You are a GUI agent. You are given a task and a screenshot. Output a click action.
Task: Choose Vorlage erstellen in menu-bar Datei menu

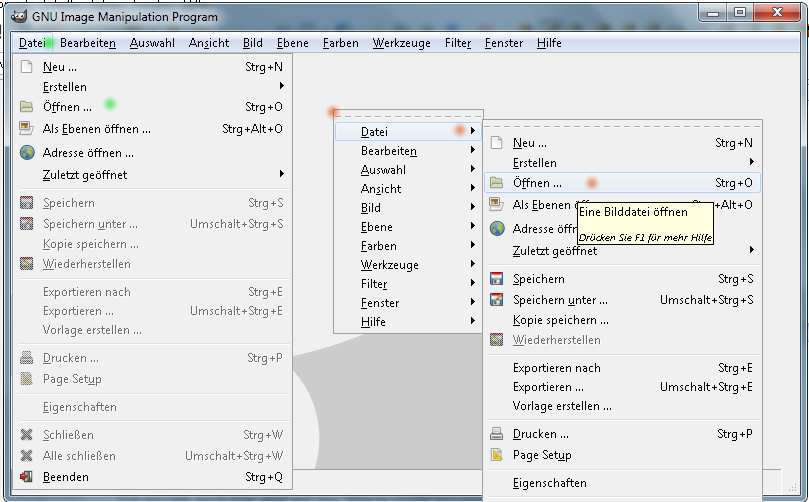[154, 330]
